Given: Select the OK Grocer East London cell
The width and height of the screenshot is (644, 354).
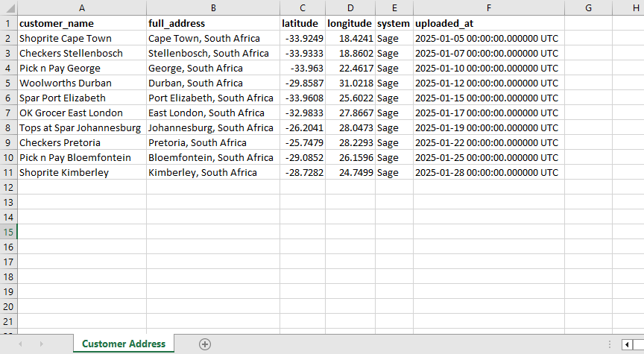Looking at the screenshot, I should [x=82, y=113].
